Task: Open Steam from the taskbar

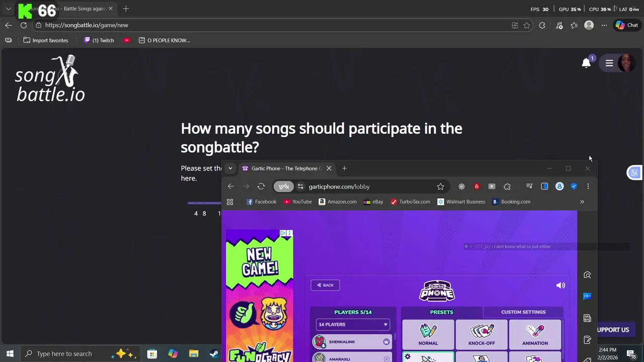Action: tap(215, 353)
